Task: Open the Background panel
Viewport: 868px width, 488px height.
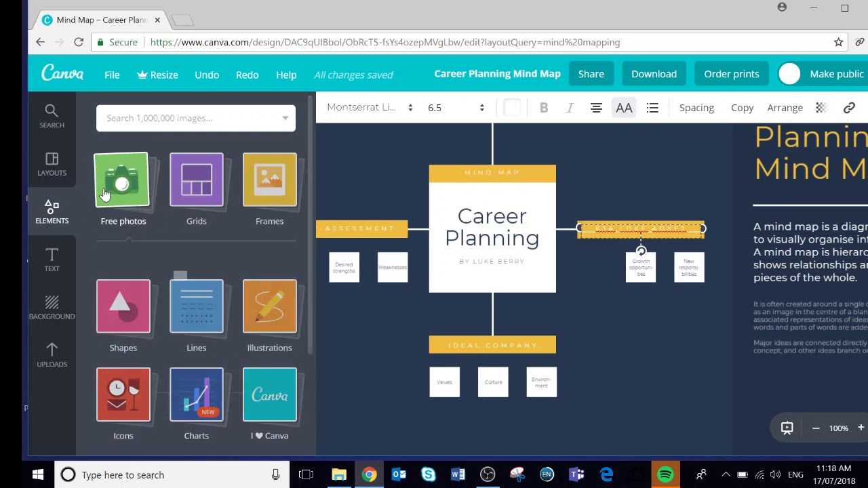Action: coord(52,308)
